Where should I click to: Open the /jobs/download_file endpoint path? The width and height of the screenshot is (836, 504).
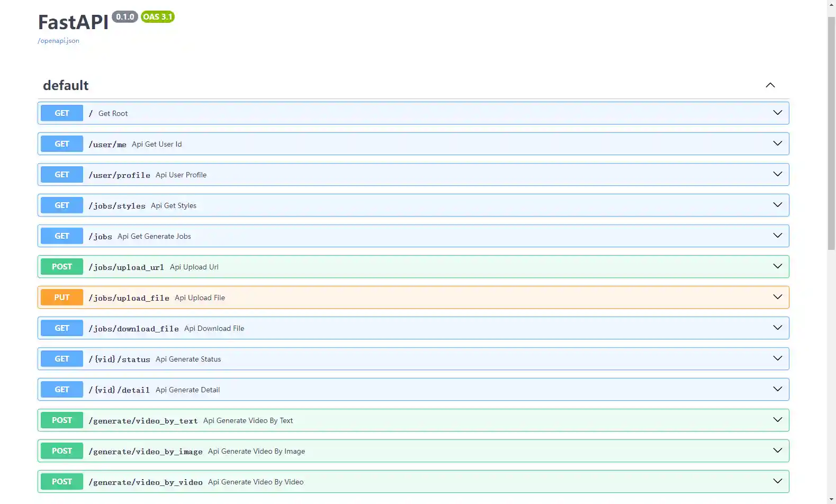click(133, 329)
